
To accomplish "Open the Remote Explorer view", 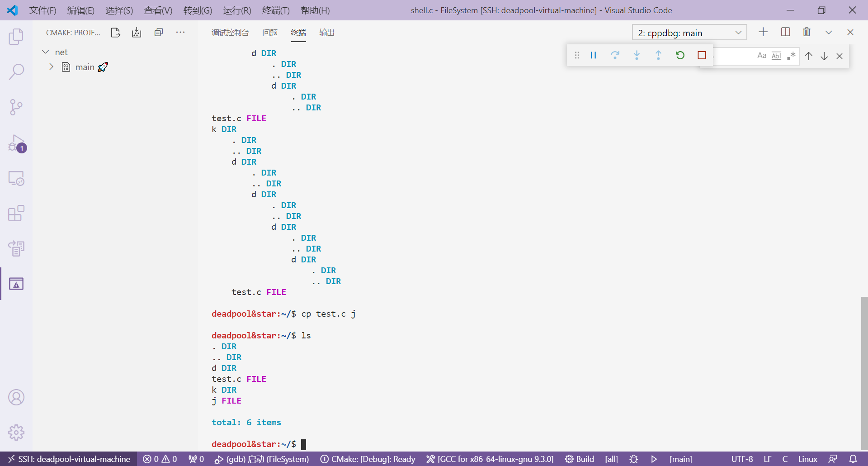I will point(16,178).
